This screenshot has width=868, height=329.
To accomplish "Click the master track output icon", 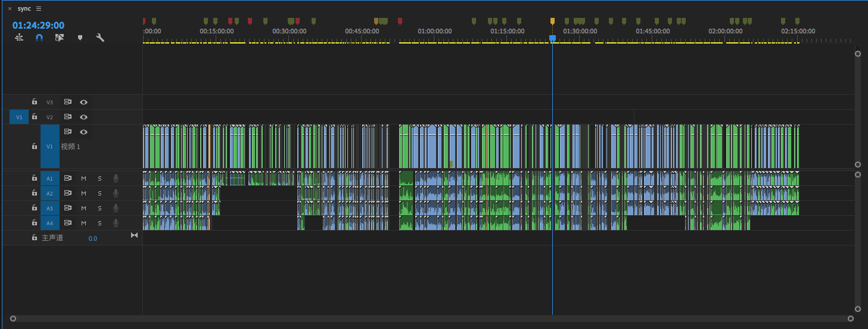I will (134, 235).
